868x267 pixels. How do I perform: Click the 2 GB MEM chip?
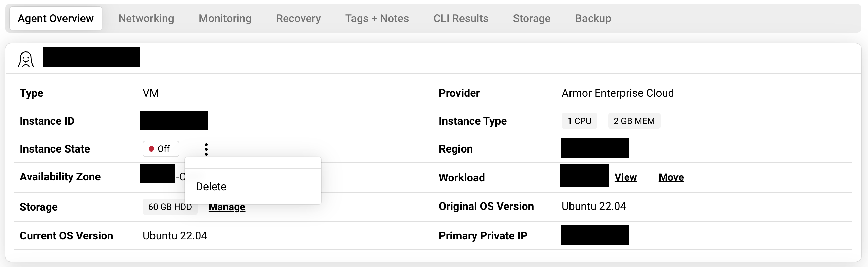pyautogui.click(x=634, y=121)
